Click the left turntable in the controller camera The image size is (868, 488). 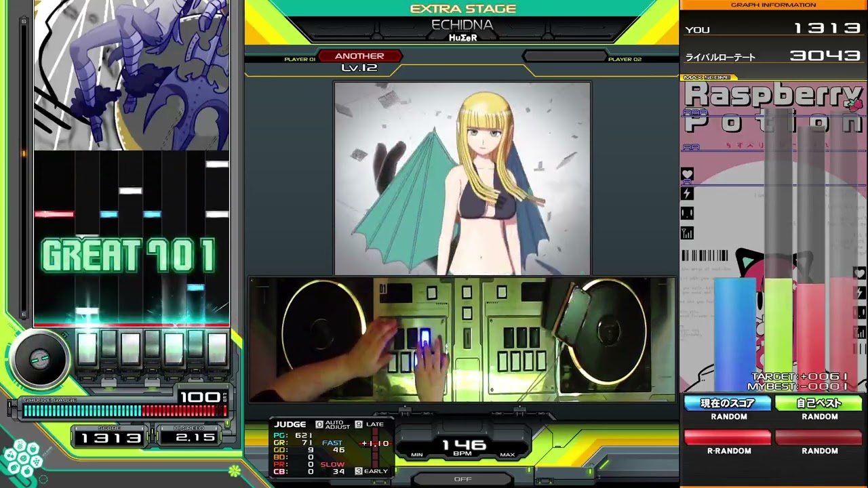(x=325, y=333)
